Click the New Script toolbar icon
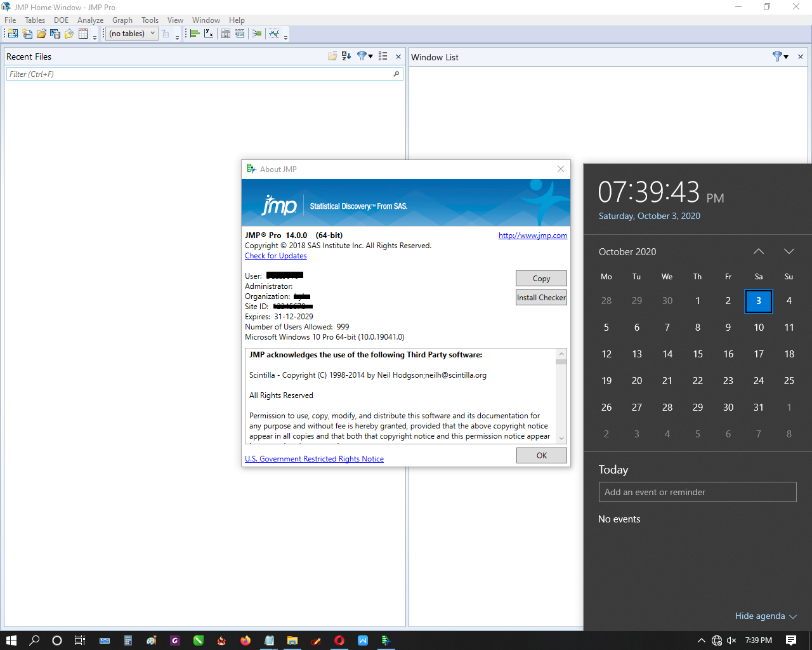The height and width of the screenshot is (650, 812). click(27, 34)
